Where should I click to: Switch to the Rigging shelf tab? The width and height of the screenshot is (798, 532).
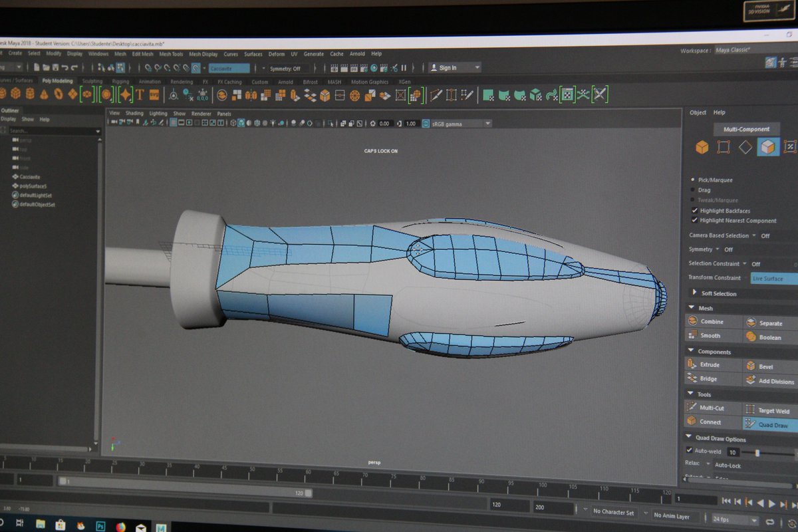(120, 81)
